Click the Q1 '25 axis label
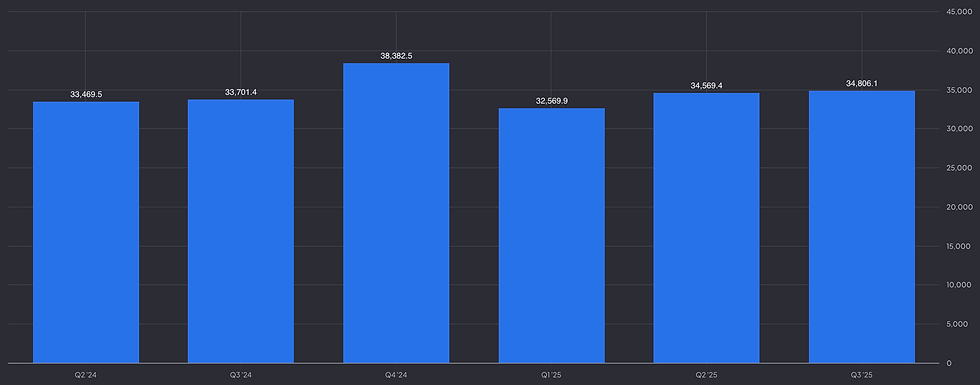This screenshot has width=980, height=385. click(x=551, y=375)
